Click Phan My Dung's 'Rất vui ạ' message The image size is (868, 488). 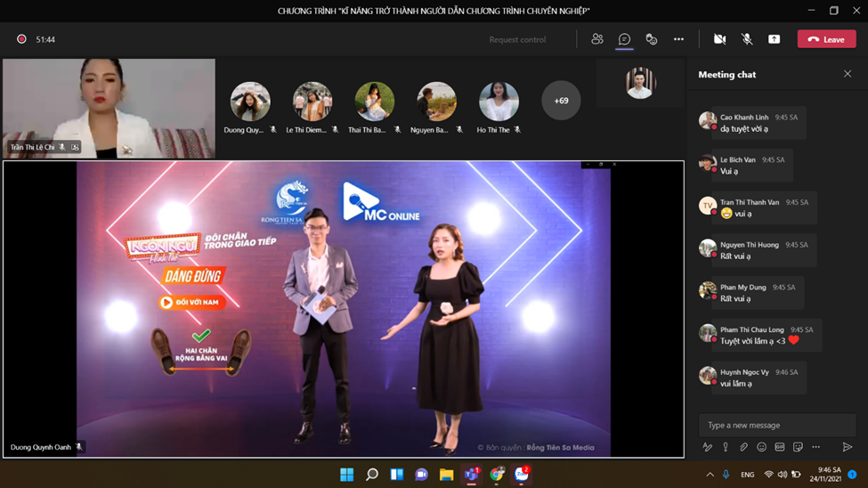758,293
